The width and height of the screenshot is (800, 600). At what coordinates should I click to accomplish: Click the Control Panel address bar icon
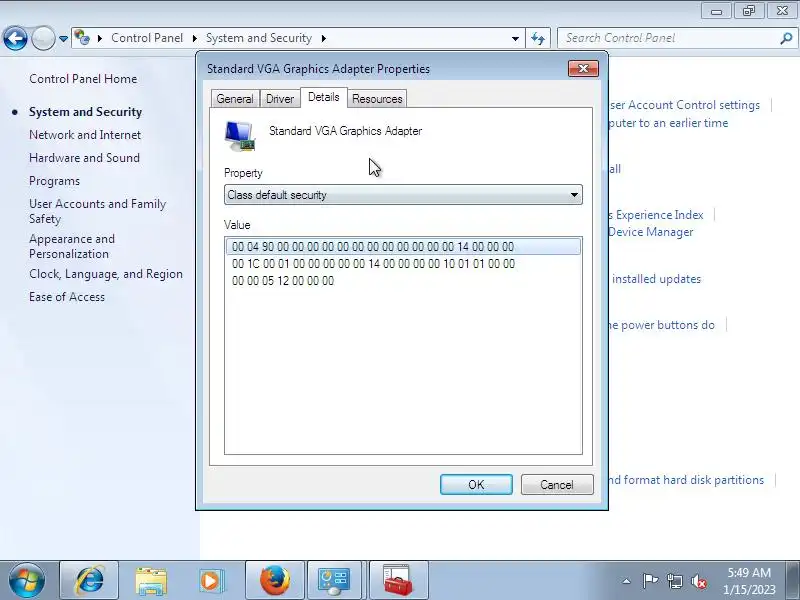click(82, 38)
